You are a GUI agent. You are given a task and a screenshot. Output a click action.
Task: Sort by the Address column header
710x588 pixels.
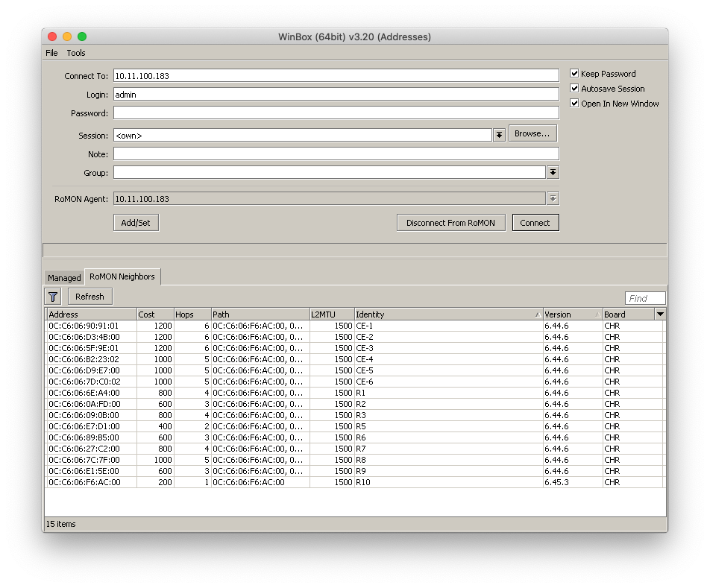pyautogui.click(x=92, y=314)
